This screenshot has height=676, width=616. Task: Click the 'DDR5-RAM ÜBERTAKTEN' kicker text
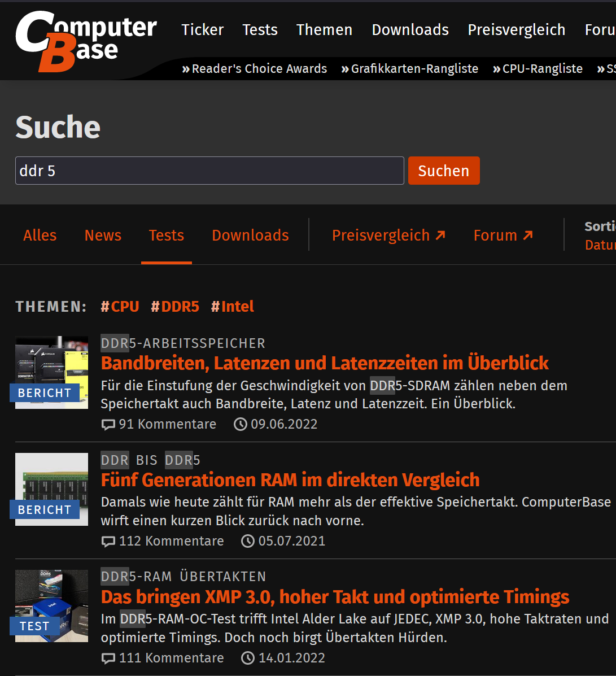click(x=183, y=577)
